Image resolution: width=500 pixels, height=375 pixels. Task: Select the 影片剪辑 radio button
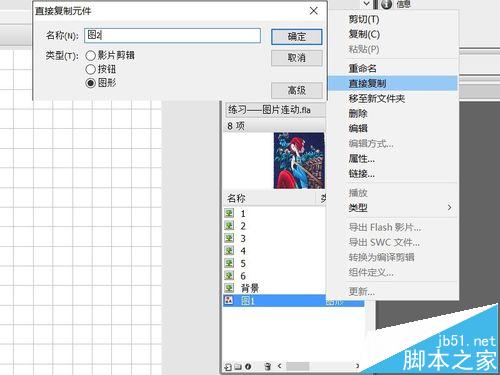coord(91,56)
